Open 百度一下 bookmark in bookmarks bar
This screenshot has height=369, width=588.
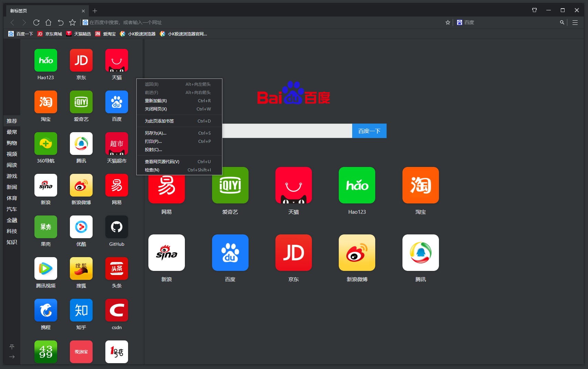[x=21, y=34]
